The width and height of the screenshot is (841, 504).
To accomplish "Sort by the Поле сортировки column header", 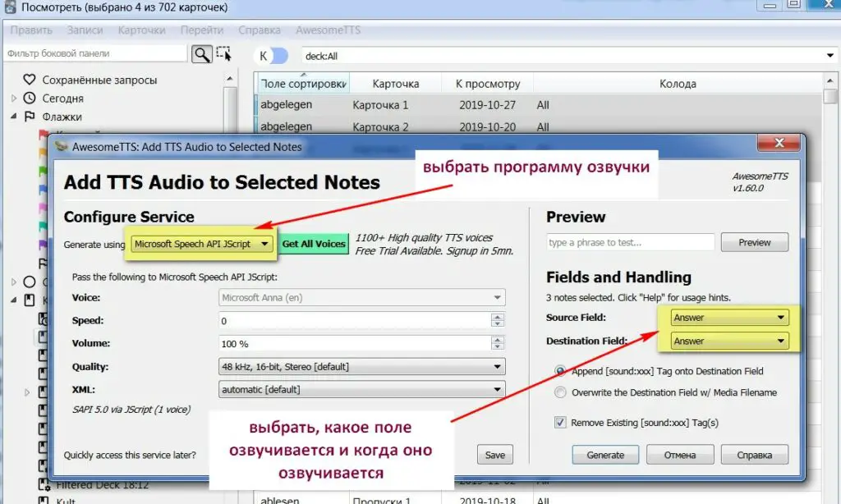I will coord(303,84).
